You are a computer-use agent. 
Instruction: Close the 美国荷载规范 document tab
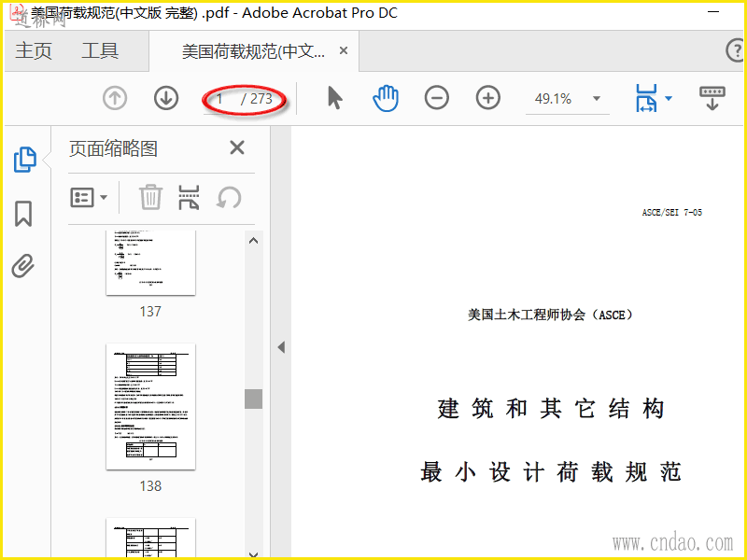tap(343, 50)
